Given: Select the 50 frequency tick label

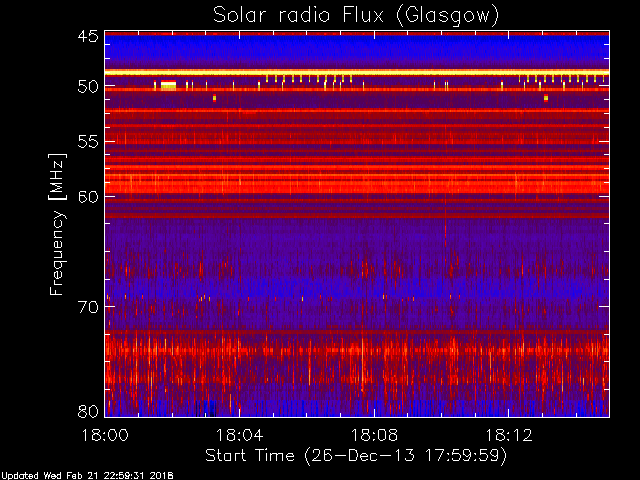Looking at the screenshot, I should (88, 87).
